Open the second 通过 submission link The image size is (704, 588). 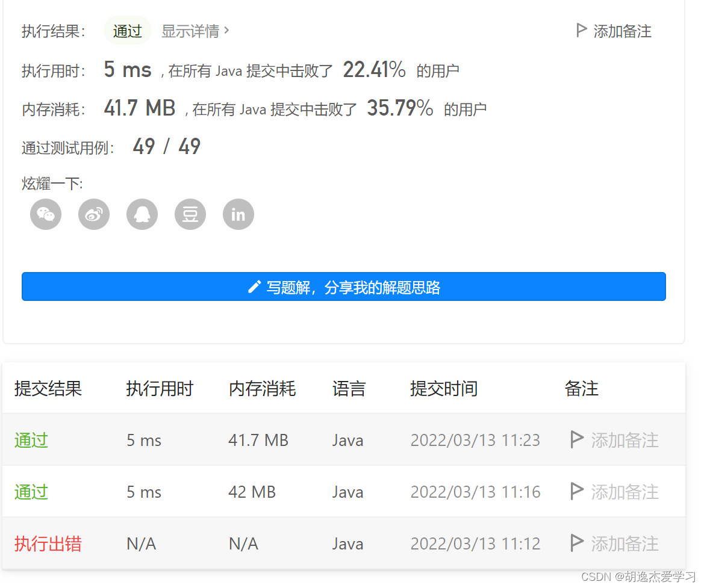click(31, 492)
